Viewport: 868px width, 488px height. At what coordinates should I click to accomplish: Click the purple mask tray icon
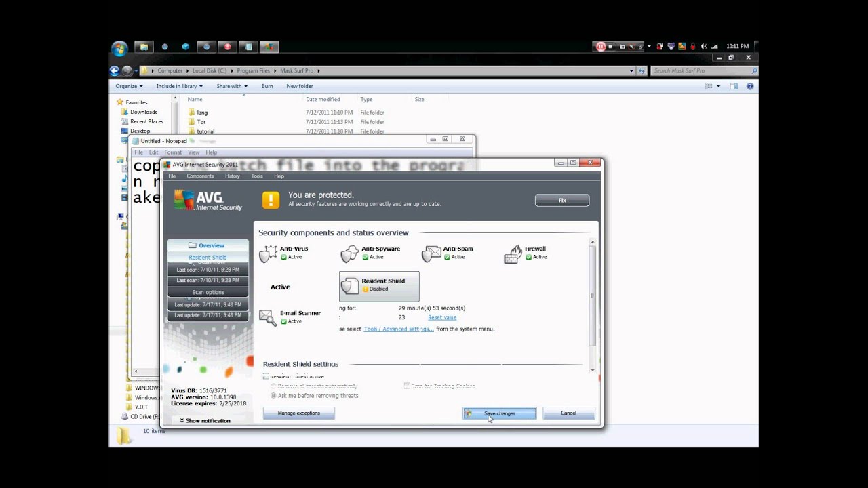(x=671, y=47)
